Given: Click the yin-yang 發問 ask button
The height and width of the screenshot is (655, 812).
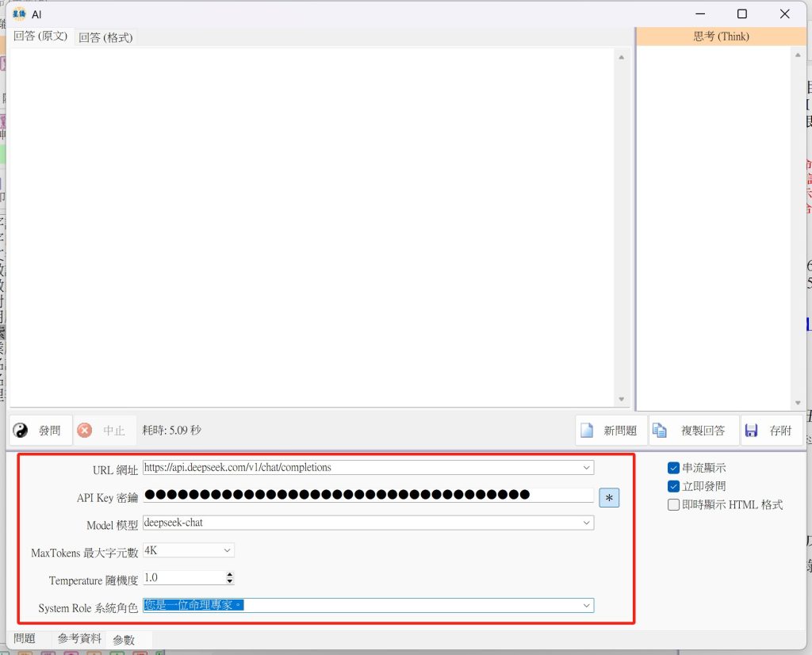Looking at the screenshot, I should pos(22,431).
